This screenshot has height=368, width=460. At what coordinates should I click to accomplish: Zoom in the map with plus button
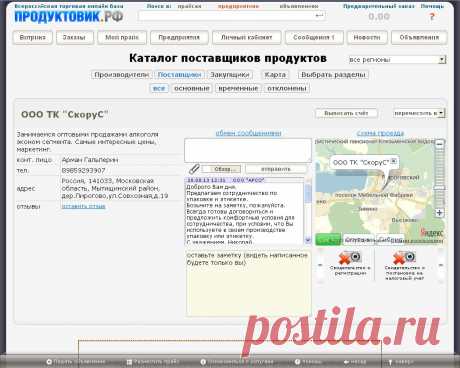coord(440,213)
